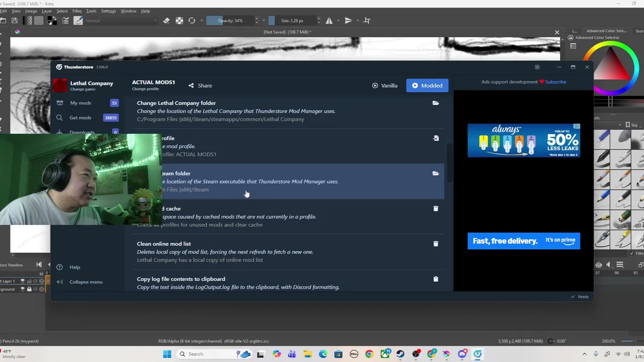Open Thunderstore theme toggle sun icon
The width and height of the screenshot is (644, 362).
pyautogui.click(x=537, y=67)
